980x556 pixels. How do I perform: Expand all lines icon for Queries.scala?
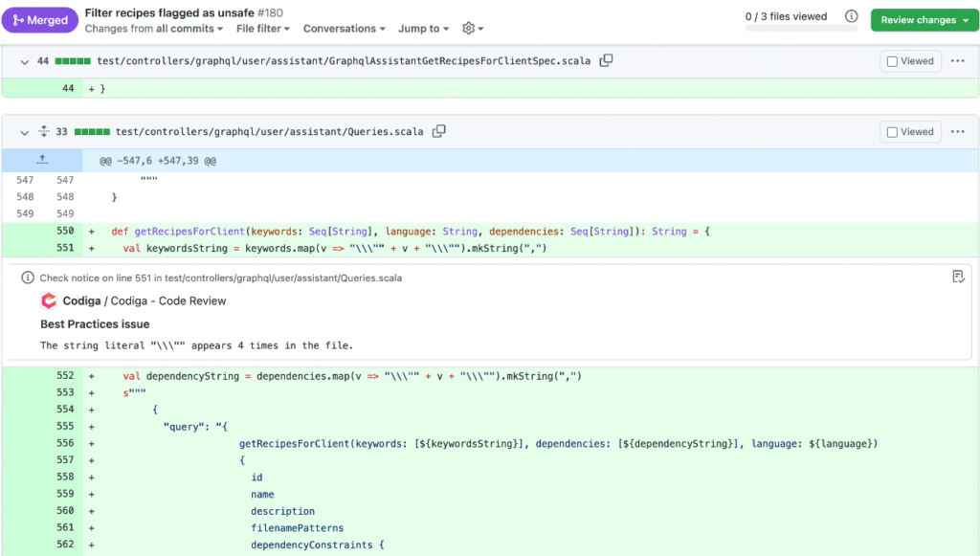44,131
